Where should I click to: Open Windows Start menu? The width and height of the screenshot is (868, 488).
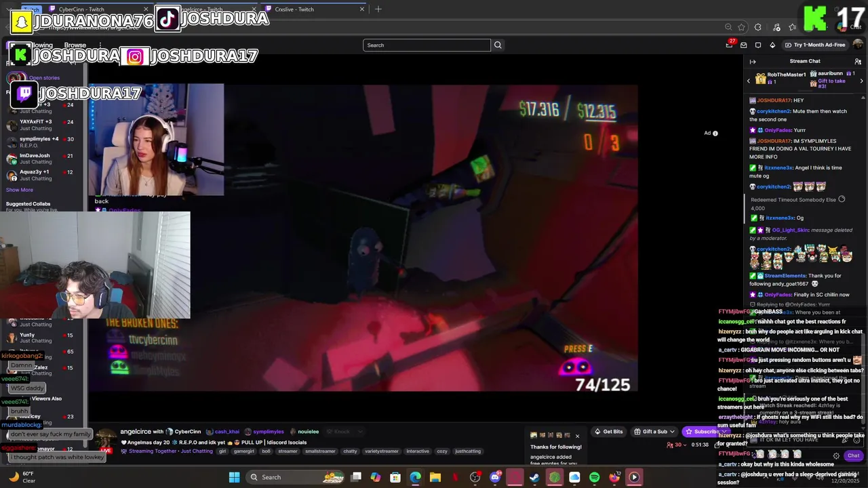coord(234,477)
